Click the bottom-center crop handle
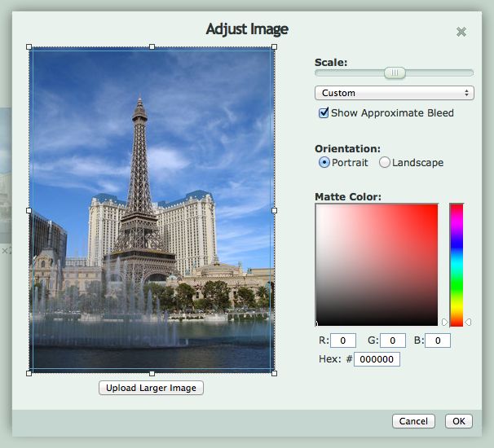Screen dimensions: 494x448 152,373
